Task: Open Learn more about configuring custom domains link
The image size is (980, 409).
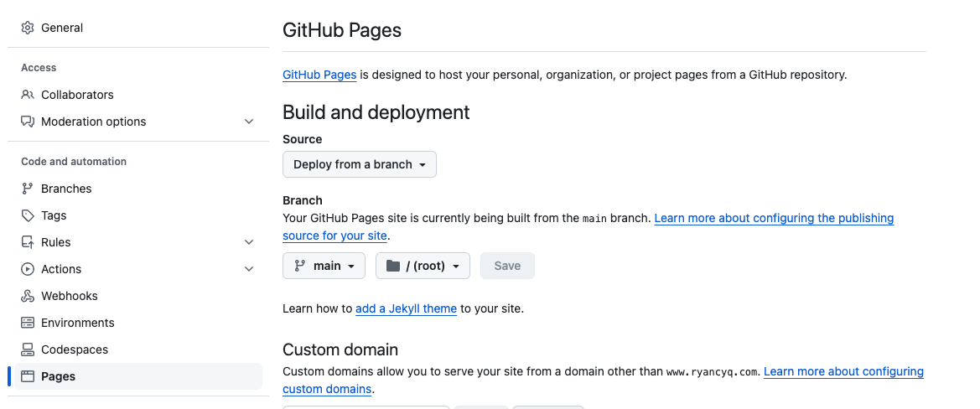Action: (x=843, y=371)
